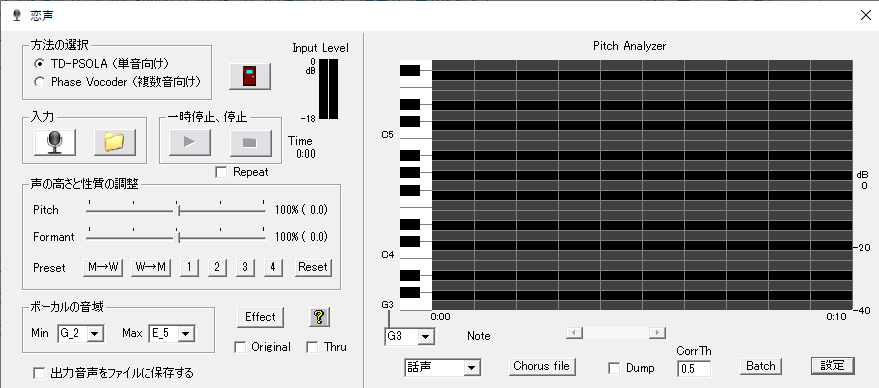Click the red door exit icon

click(249, 76)
